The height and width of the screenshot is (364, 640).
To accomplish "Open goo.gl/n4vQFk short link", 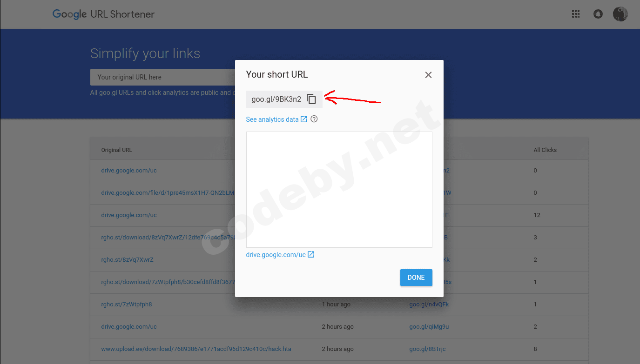I will click(429, 304).
